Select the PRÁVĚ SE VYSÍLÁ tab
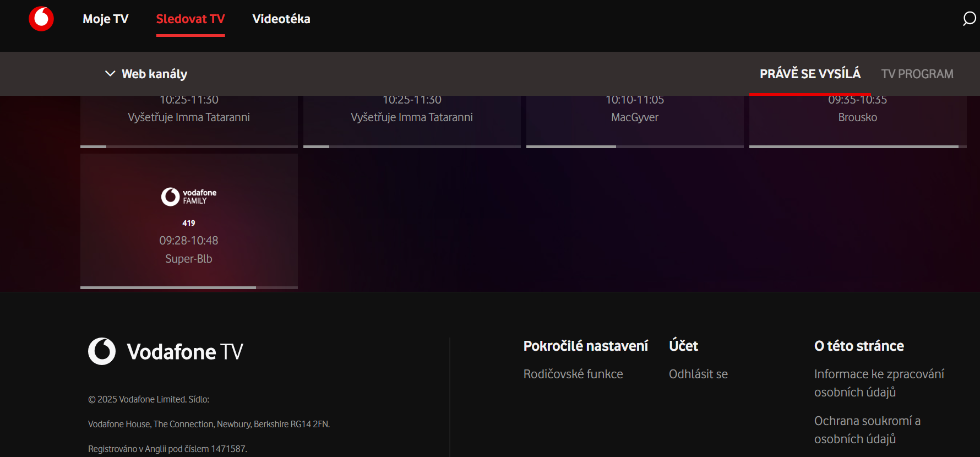980x457 pixels. pyautogui.click(x=810, y=74)
